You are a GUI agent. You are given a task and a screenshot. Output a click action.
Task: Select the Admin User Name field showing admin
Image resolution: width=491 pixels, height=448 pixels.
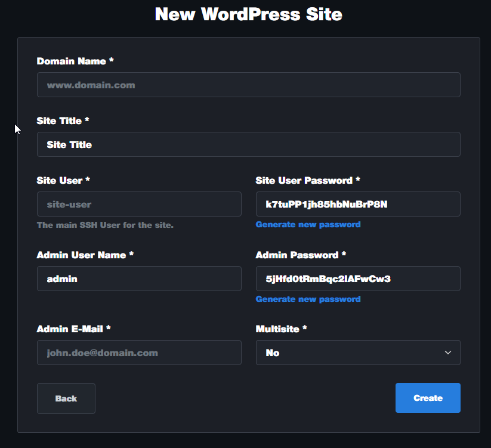139,279
